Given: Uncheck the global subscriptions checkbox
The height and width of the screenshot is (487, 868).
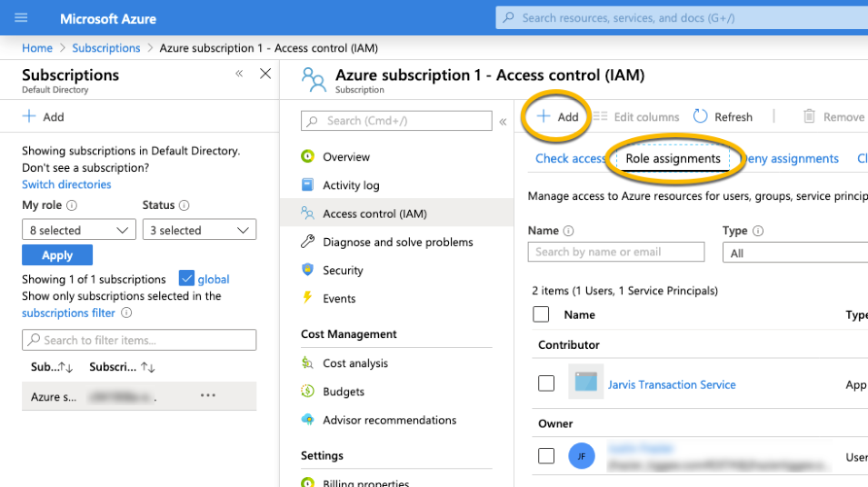Looking at the screenshot, I should coord(186,278).
